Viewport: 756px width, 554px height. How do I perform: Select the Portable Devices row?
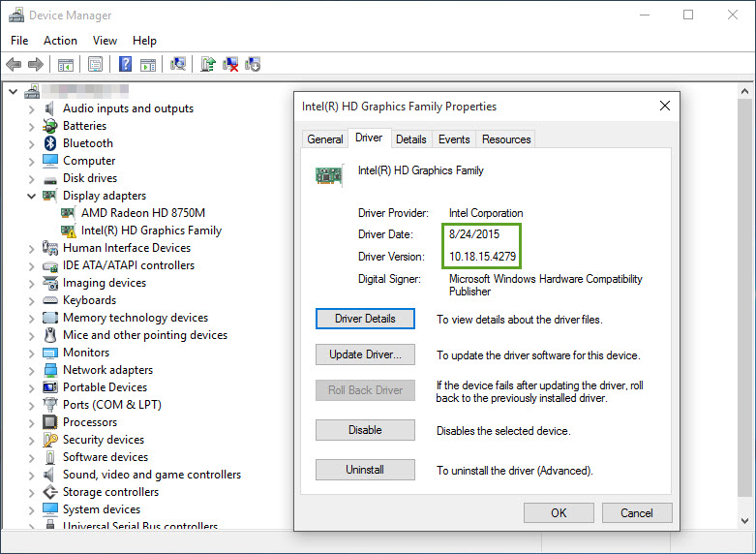tap(106, 387)
